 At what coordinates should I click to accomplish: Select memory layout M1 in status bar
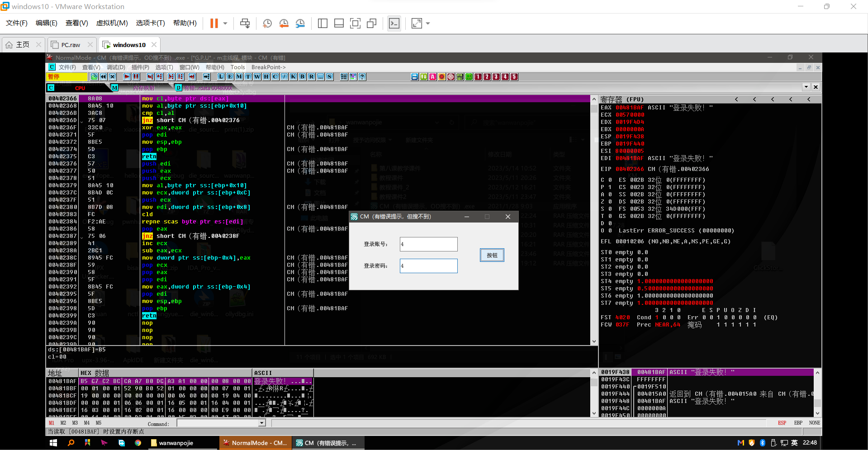pos(51,423)
